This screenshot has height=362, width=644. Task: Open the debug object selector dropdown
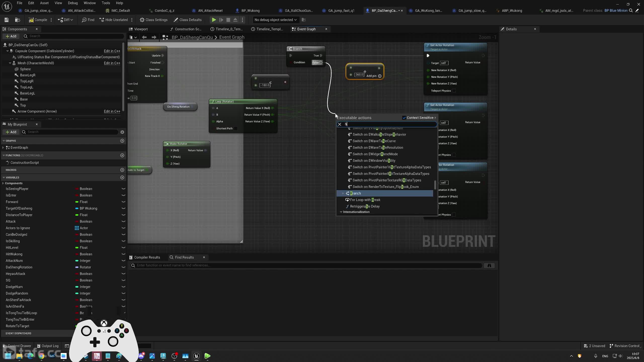pyautogui.click(x=275, y=20)
